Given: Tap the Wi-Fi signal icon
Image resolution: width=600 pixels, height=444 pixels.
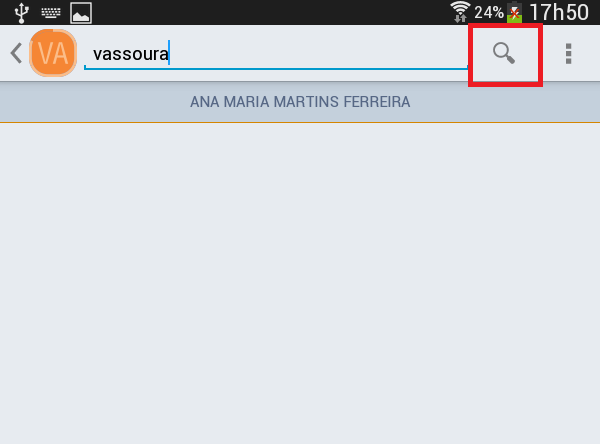Looking at the screenshot, I should [x=460, y=12].
